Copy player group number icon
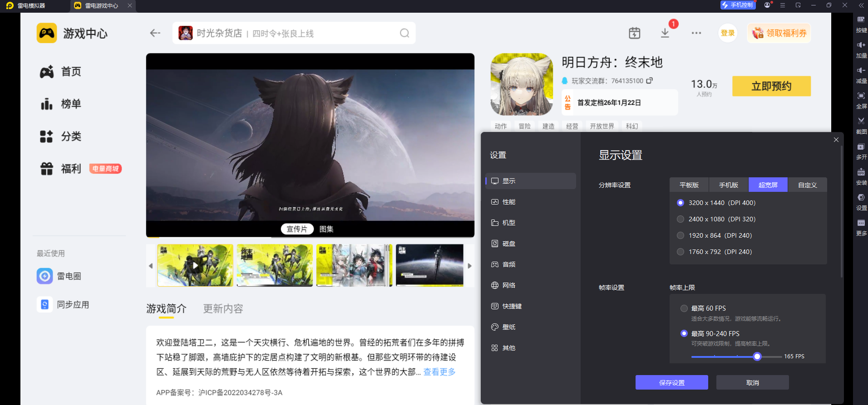Image resolution: width=868 pixels, height=405 pixels. [x=650, y=81]
